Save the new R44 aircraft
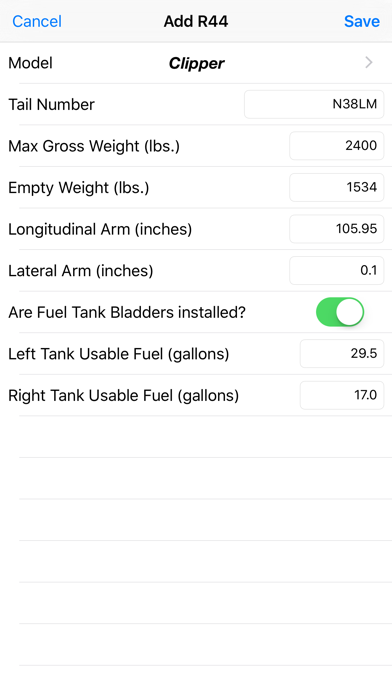392x696 pixels. click(x=362, y=21)
